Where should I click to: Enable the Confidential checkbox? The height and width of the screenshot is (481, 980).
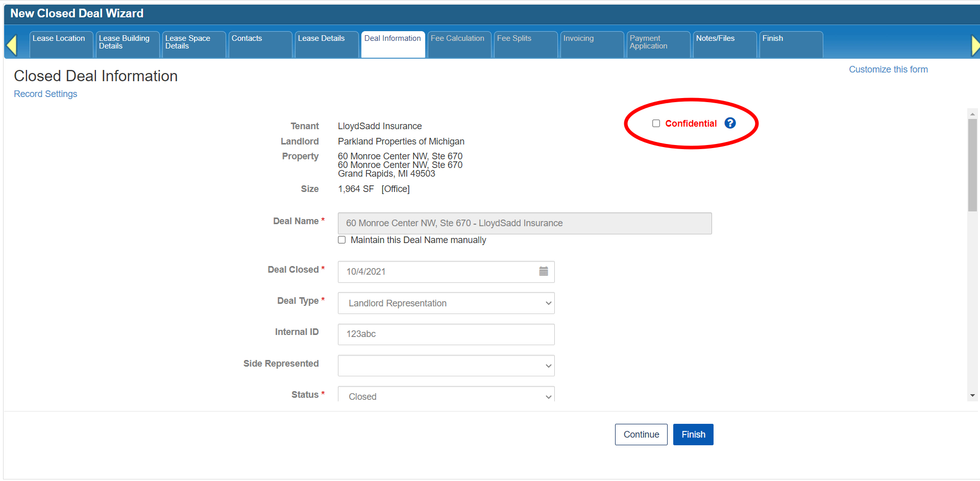tap(656, 124)
